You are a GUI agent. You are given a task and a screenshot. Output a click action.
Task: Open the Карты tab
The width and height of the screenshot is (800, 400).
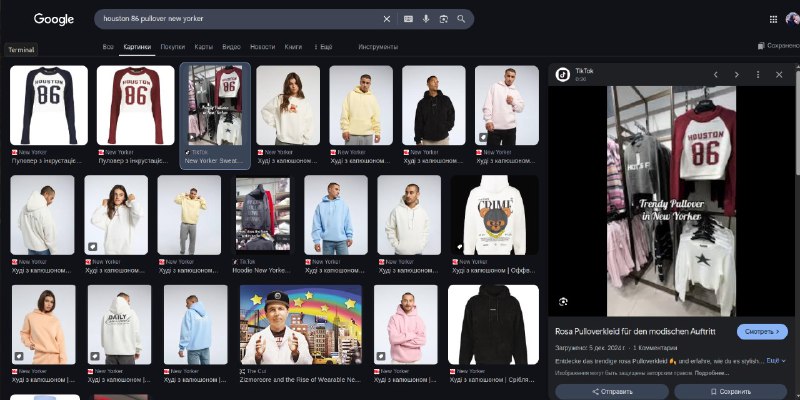204,46
